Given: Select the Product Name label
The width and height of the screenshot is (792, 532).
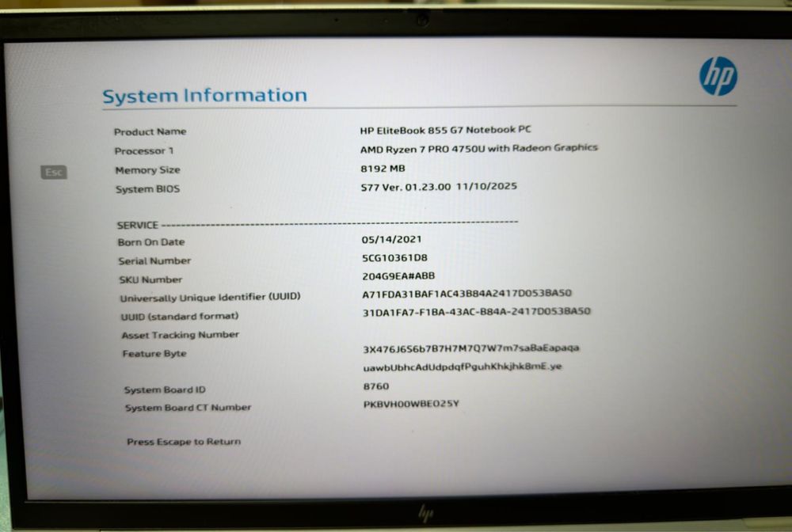Looking at the screenshot, I should click(150, 131).
